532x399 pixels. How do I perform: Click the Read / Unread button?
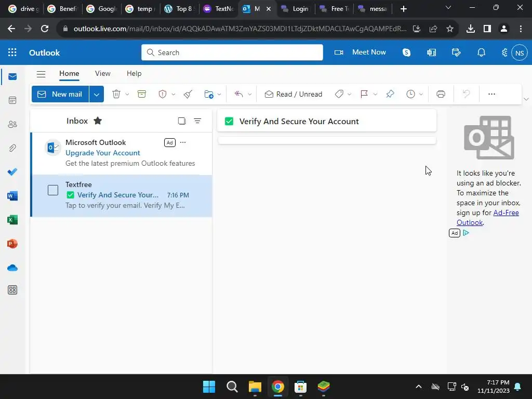294,95
